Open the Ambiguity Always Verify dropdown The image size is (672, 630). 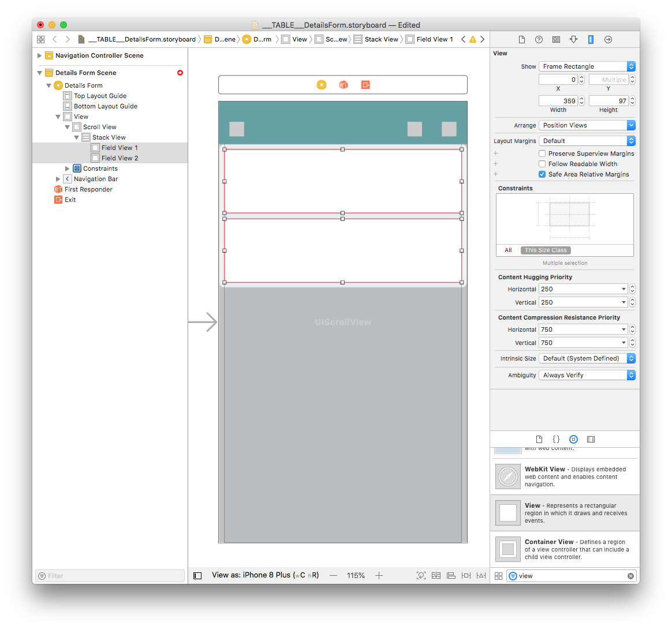587,375
